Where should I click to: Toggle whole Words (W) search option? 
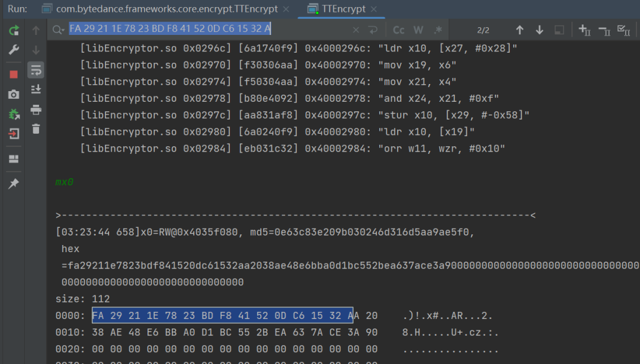click(418, 30)
